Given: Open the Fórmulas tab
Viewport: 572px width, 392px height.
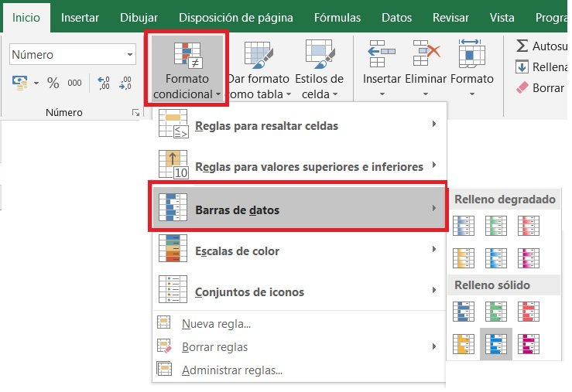Looking at the screenshot, I should tap(337, 18).
